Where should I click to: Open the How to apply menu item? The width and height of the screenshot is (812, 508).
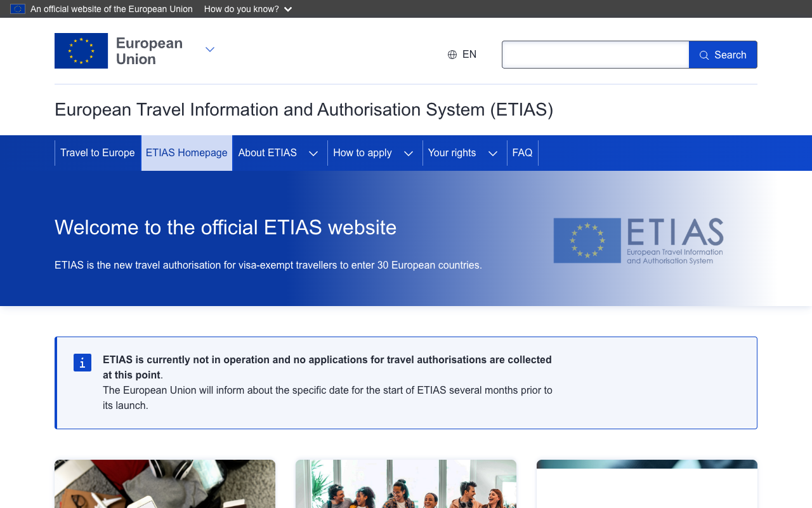click(x=362, y=153)
